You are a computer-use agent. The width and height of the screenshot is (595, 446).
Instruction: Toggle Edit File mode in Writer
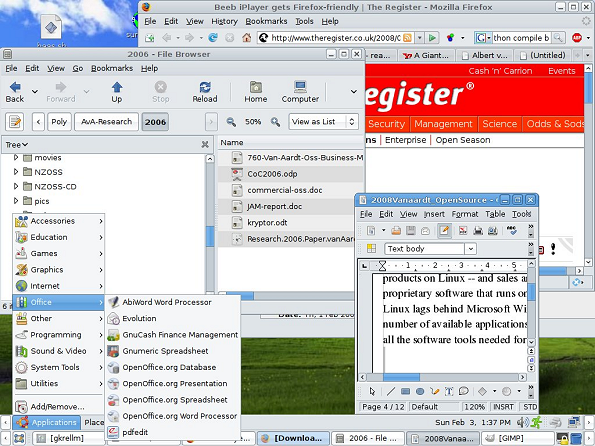(444, 230)
